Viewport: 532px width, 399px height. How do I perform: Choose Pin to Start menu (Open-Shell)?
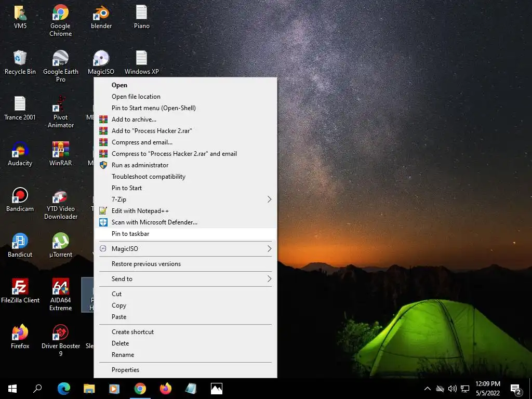(185, 108)
